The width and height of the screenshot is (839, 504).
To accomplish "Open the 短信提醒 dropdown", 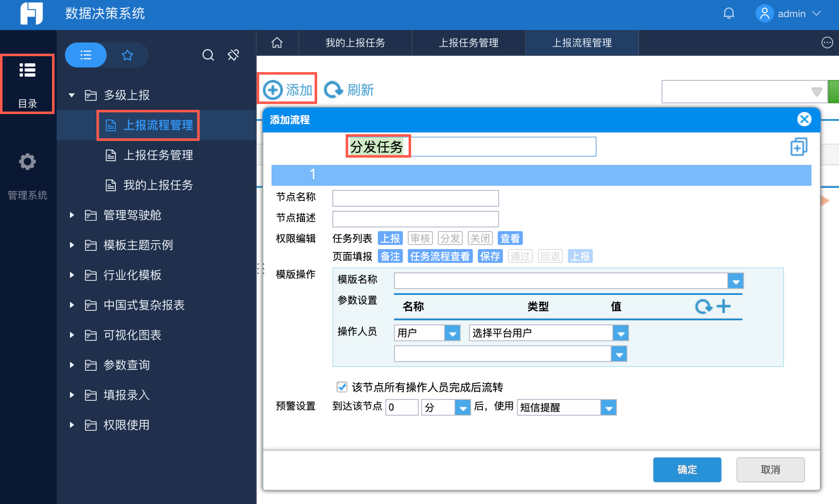I will click(608, 407).
